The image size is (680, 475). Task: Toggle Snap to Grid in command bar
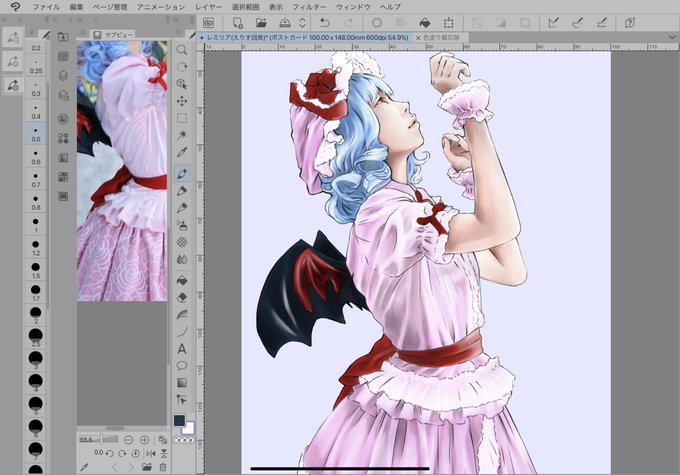coord(602,23)
